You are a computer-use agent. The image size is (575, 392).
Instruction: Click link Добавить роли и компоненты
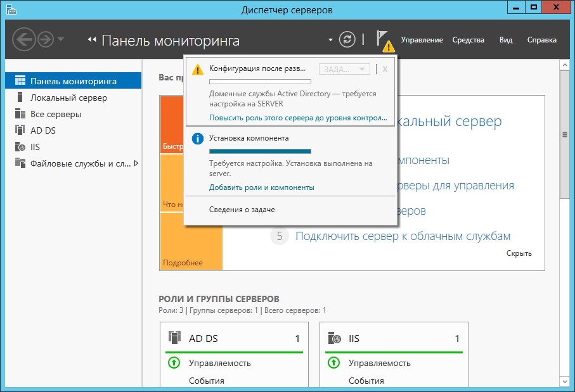coord(261,187)
